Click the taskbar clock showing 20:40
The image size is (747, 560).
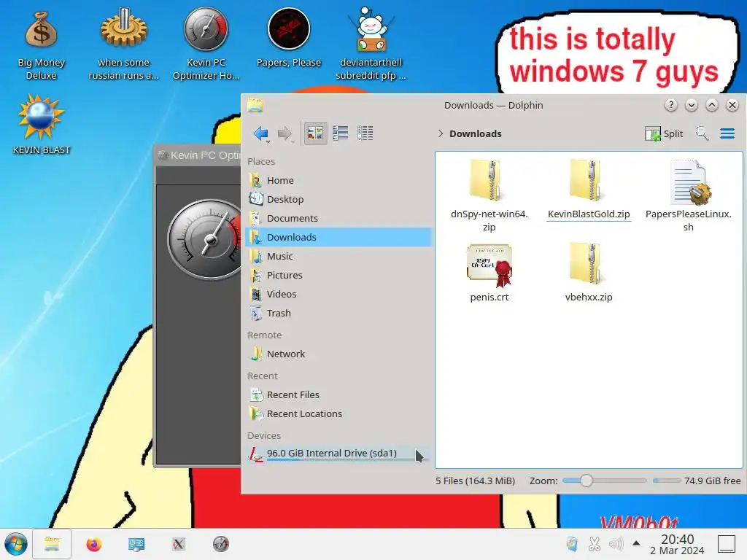point(677,544)
